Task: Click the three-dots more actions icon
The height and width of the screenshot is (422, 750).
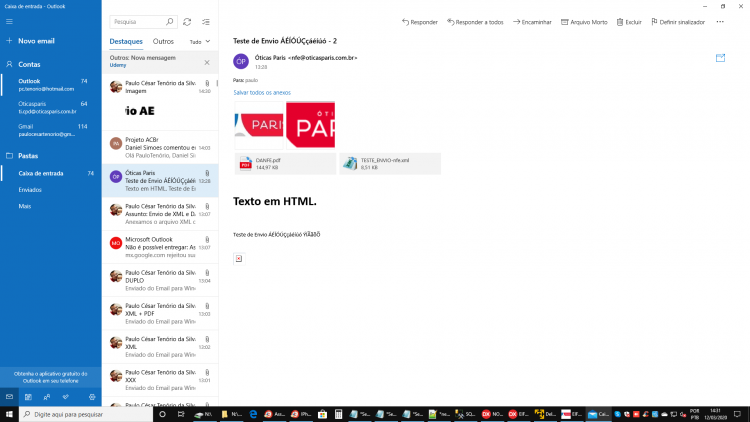Action: pos(720,22)
